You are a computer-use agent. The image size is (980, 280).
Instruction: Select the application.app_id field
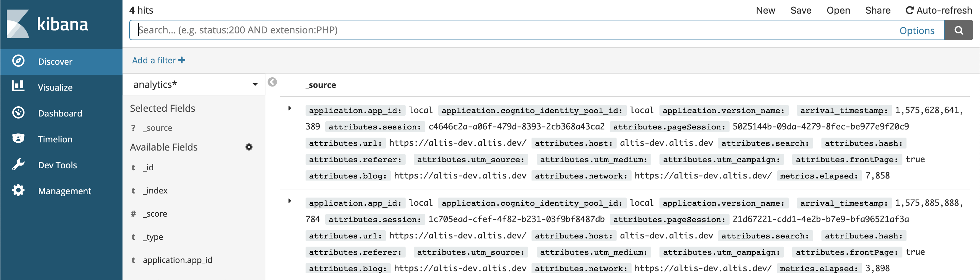(177, 260)
